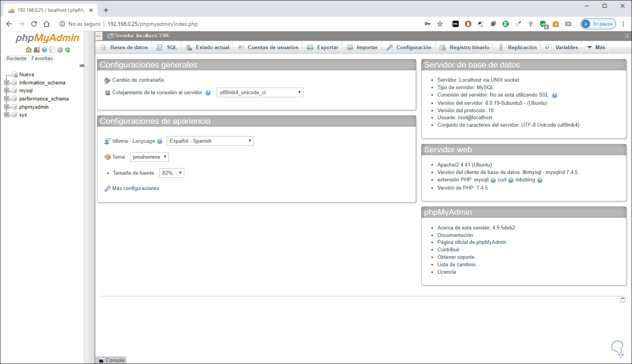Open SSL help icon in database server panel
The width and height of the screenshot is (632, 364).
(x=555, y=95)
